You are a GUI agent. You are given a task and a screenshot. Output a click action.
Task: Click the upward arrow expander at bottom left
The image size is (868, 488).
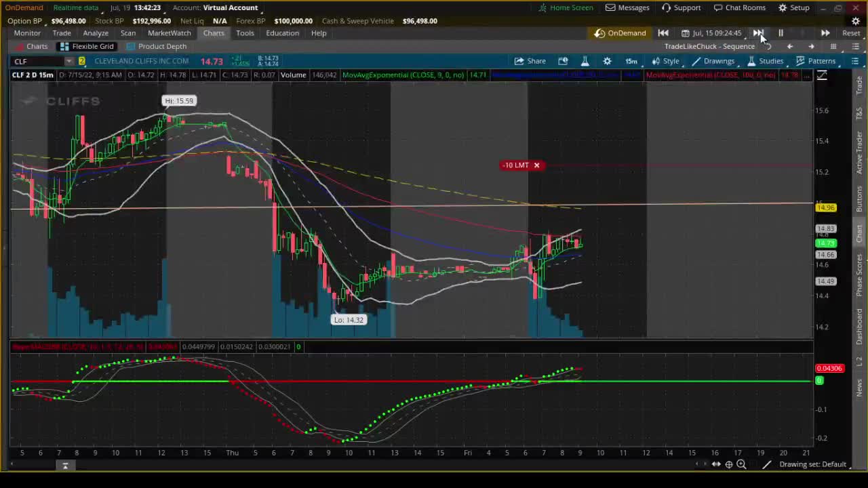[65, 466]
